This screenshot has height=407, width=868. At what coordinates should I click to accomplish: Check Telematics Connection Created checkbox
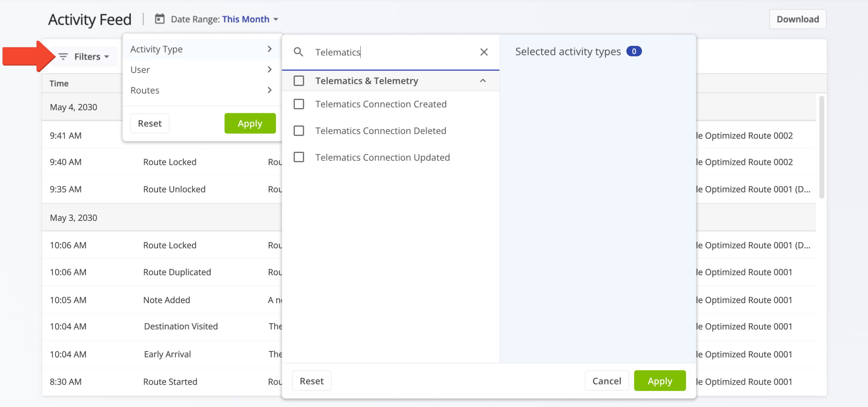[x=299, y=104]
